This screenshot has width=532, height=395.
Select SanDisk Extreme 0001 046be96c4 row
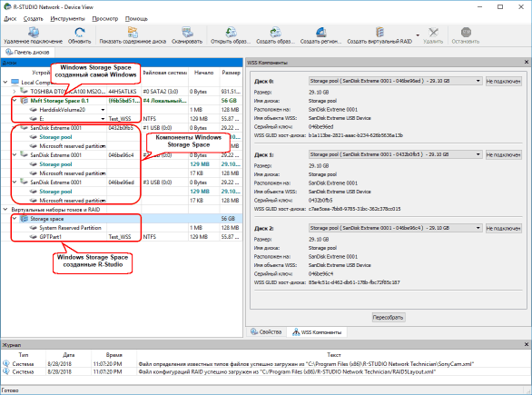[123, 154]
